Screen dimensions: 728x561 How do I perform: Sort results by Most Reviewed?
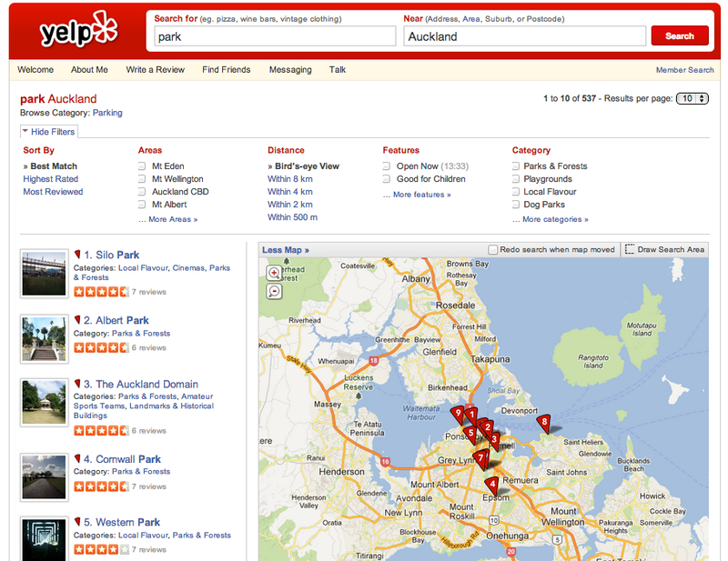coord(53,192)
